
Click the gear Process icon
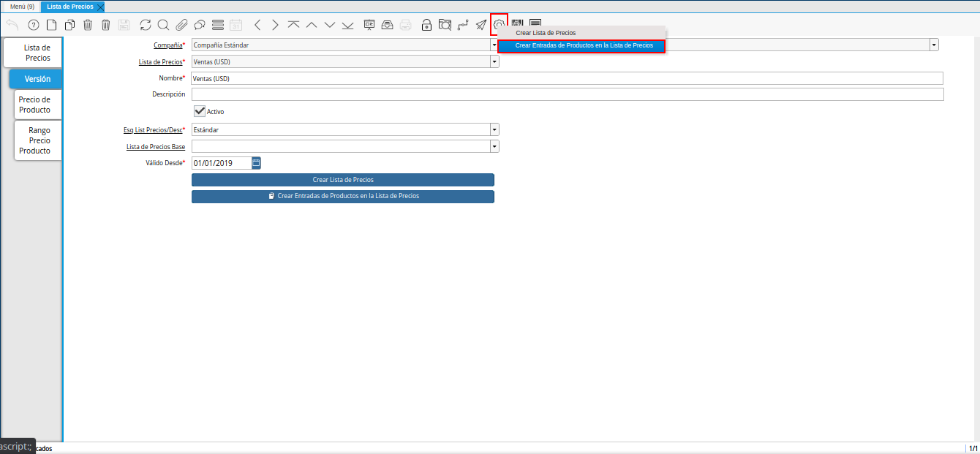coord(500,25)
